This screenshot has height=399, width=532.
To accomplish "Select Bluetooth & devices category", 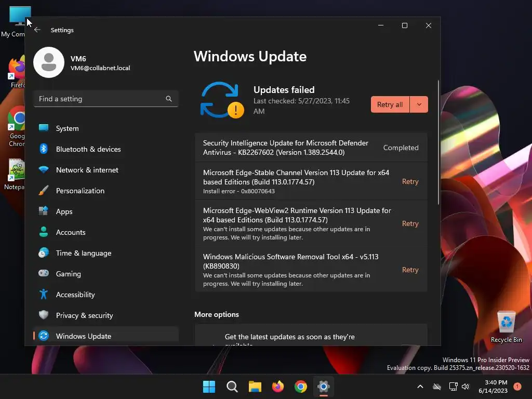I will click(x=106, y=149).
